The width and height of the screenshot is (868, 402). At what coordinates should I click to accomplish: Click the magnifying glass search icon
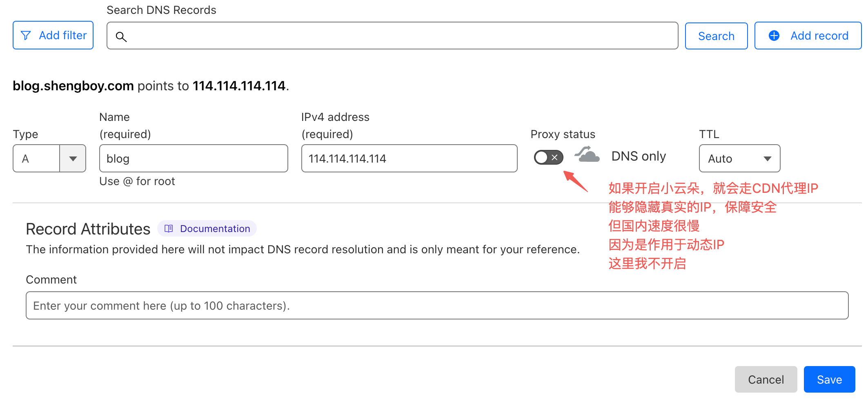pyautogui.click(x=121, y=37)
